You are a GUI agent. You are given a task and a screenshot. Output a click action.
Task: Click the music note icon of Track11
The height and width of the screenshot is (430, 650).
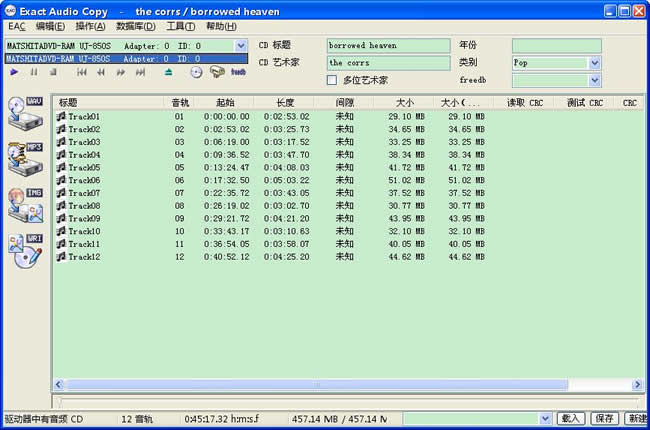click(61, 244)
